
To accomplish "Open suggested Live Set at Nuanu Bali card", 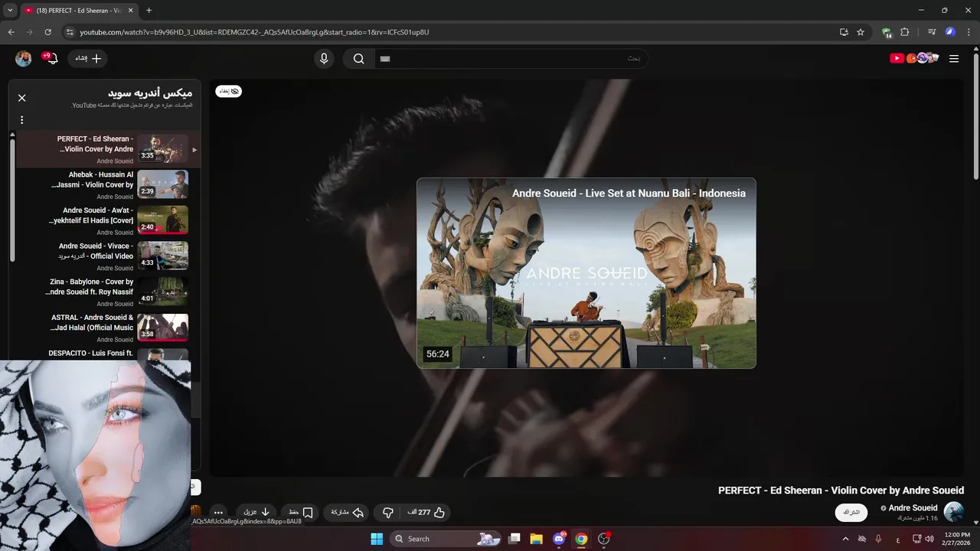I will (586, 273).
